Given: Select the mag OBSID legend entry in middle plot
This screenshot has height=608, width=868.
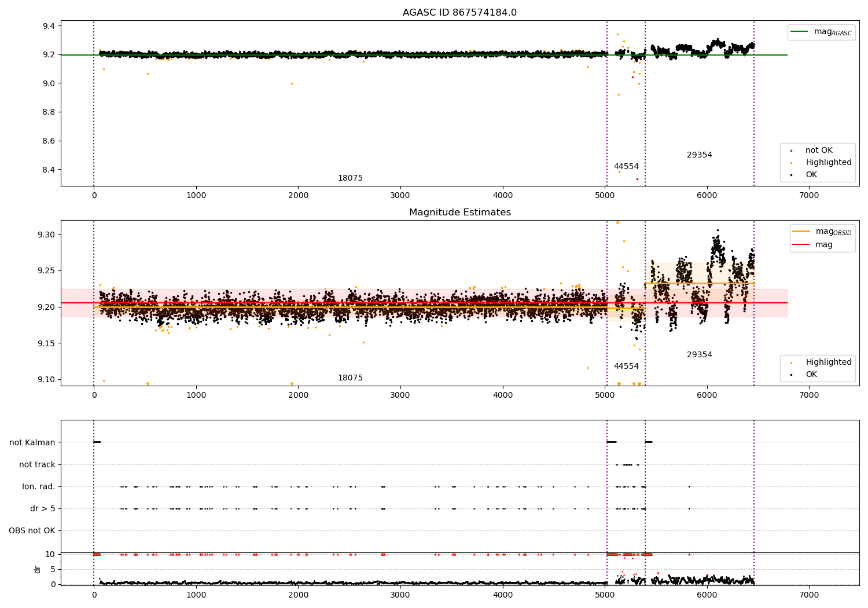Looking at the screenshot, I should tap(822, 232).
